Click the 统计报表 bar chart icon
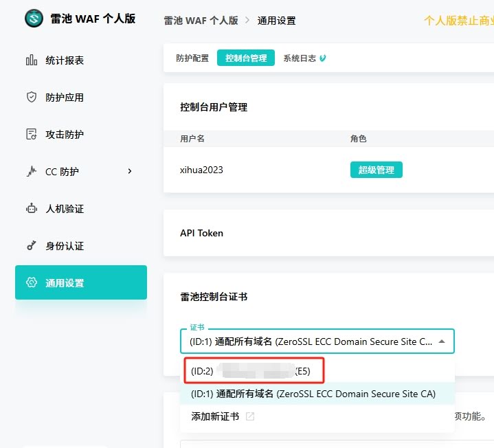 (32, 60)
